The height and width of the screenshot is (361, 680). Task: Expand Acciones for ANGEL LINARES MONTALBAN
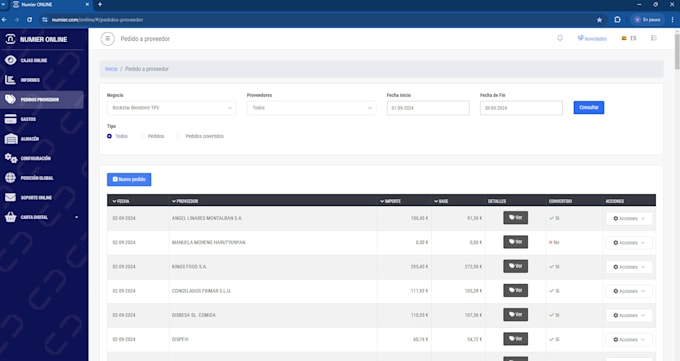[x=629, y=218]
